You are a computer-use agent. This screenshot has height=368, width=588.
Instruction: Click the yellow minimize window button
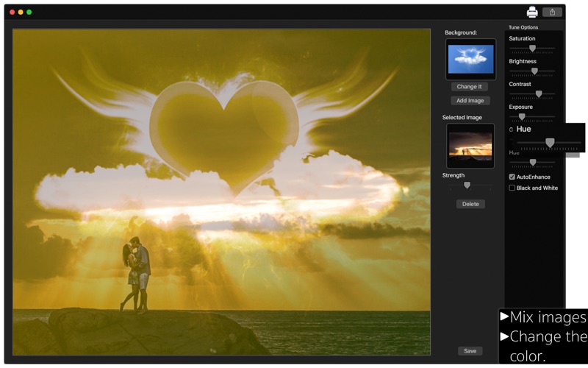point(21,12)
